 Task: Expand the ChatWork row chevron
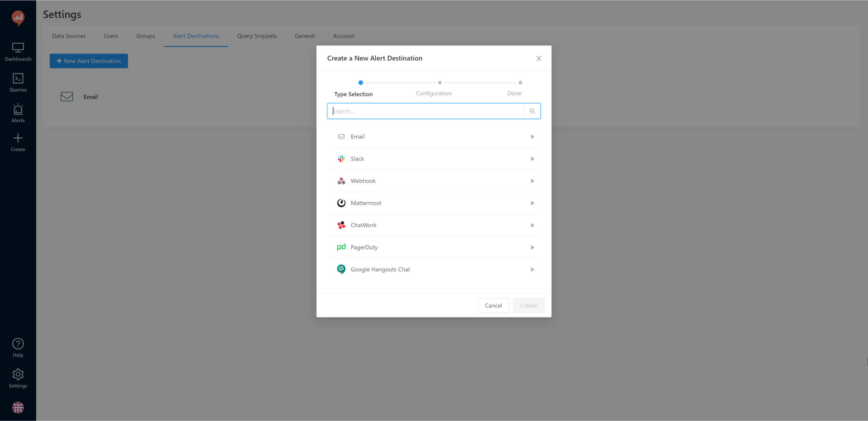click(x=532, y=225)
